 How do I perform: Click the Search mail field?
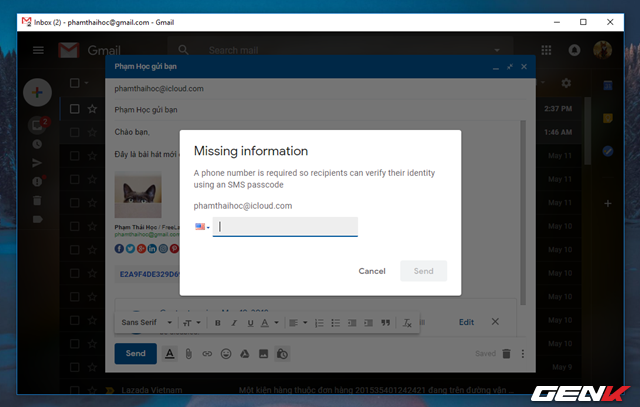coord(339,50)
